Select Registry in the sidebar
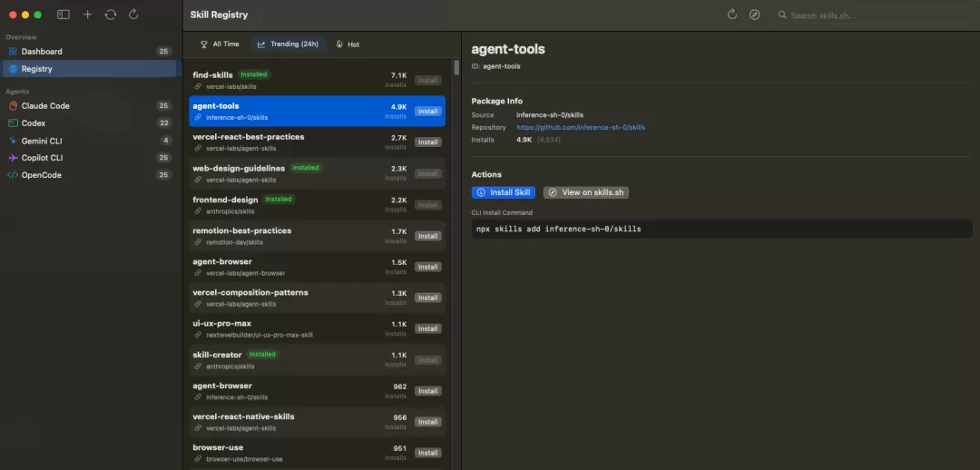The width and height of the screenshot is (980, 470). tap(89, 69)
